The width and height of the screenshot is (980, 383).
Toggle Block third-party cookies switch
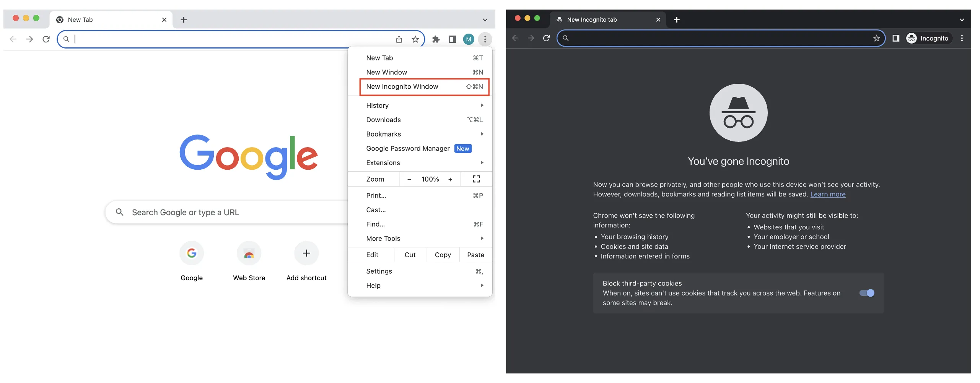[866, 293]
